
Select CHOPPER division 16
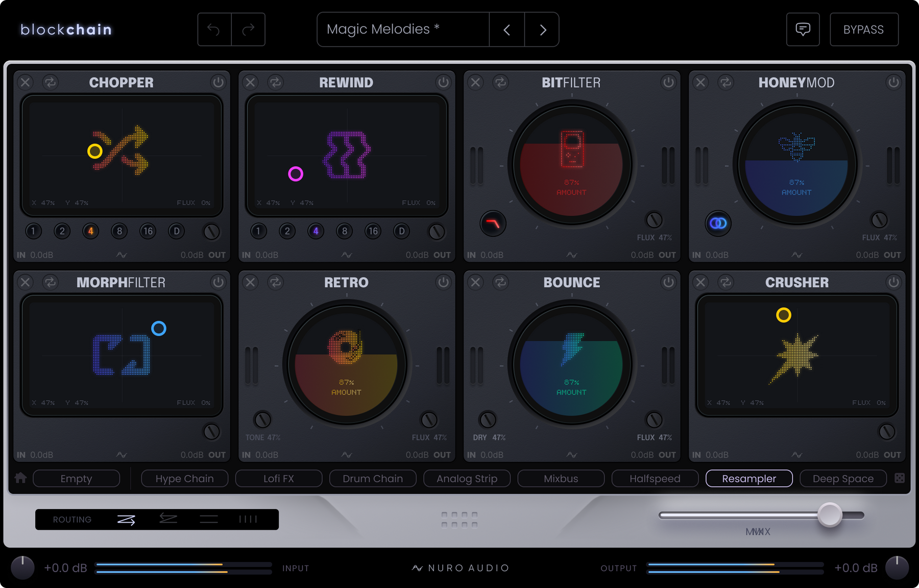coord(148,231)
